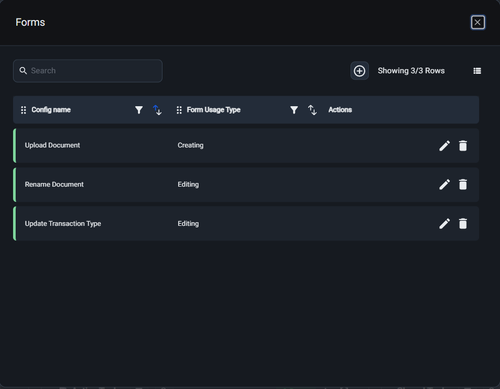Delete the Update Transaction Type form
Image resolution: width=500 pixels, height=389 pixels.
coord(463,223)
